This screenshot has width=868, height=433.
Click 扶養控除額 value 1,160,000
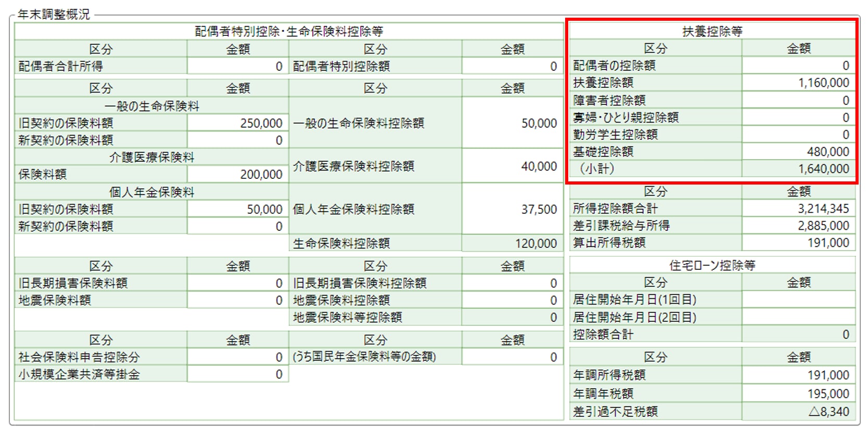[x=798, y=83]
